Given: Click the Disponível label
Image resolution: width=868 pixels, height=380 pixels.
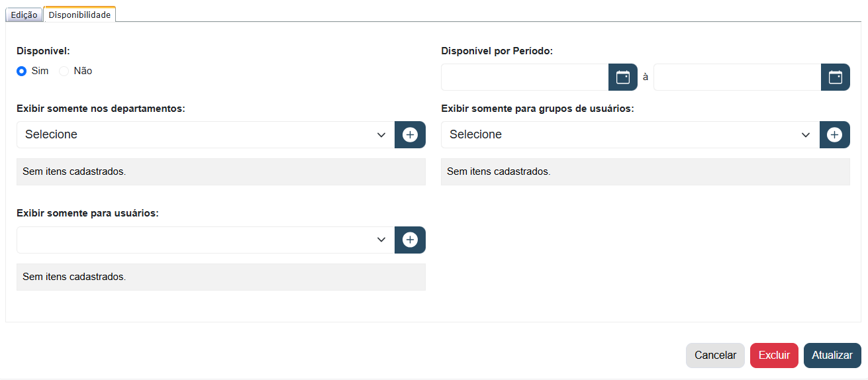Looking at the screenshot, I should [43, 51].
